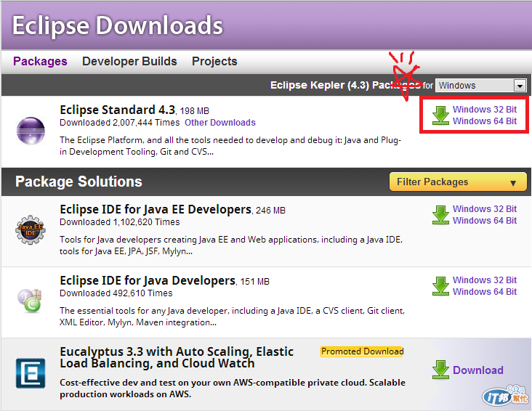Click the Eucalyptus blue E logo icon
This screenshot has height=411, width=532.
31,373
